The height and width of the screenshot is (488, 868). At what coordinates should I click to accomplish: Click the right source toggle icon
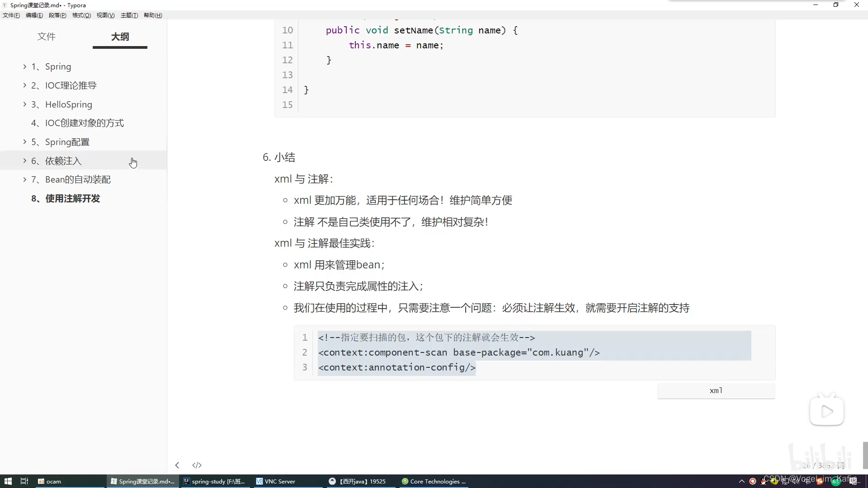197,465
